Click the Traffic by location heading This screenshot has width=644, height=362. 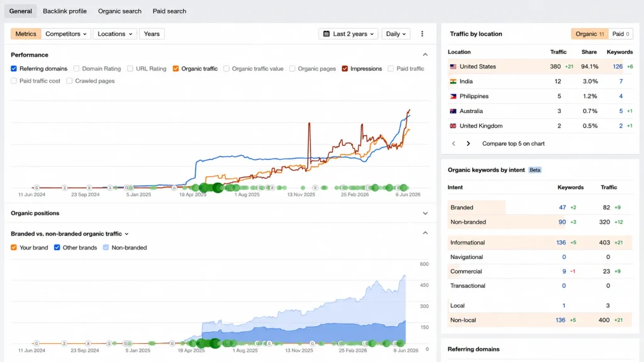point(476,34)
